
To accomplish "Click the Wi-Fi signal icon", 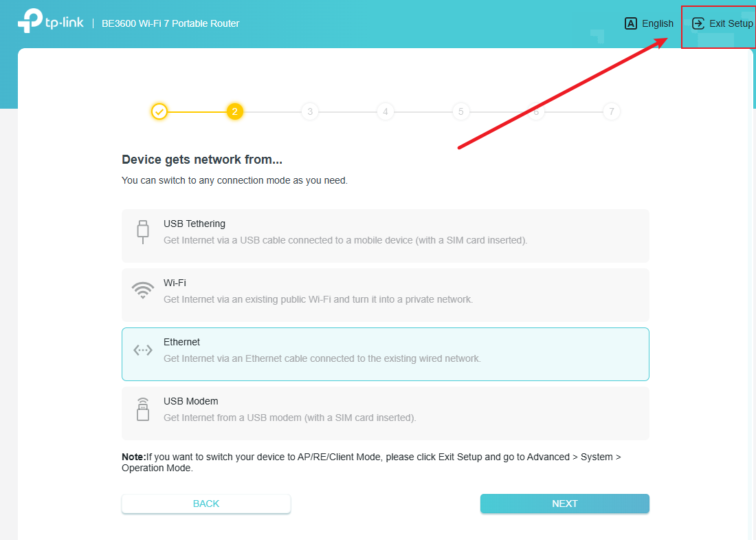I will (x=142, y=290).
